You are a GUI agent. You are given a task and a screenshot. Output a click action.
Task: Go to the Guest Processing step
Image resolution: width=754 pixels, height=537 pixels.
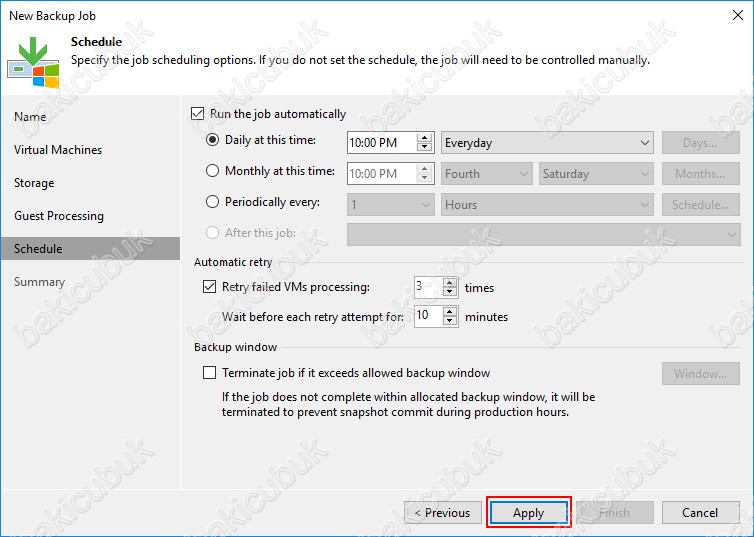(59, 216)
